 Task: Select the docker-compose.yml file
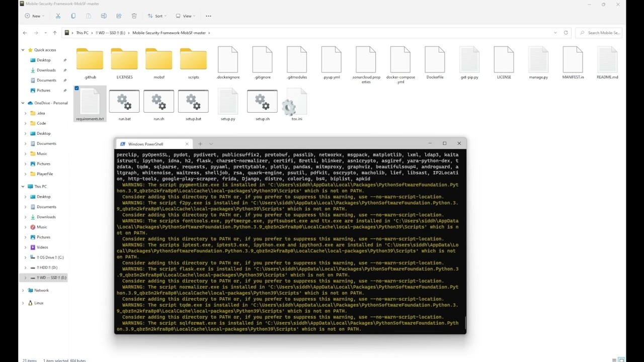pos(400,65)
